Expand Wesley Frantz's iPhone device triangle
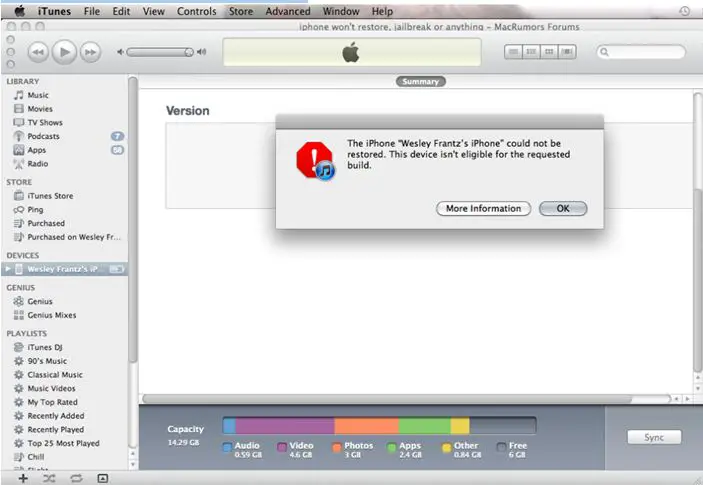 click(8, 269)
